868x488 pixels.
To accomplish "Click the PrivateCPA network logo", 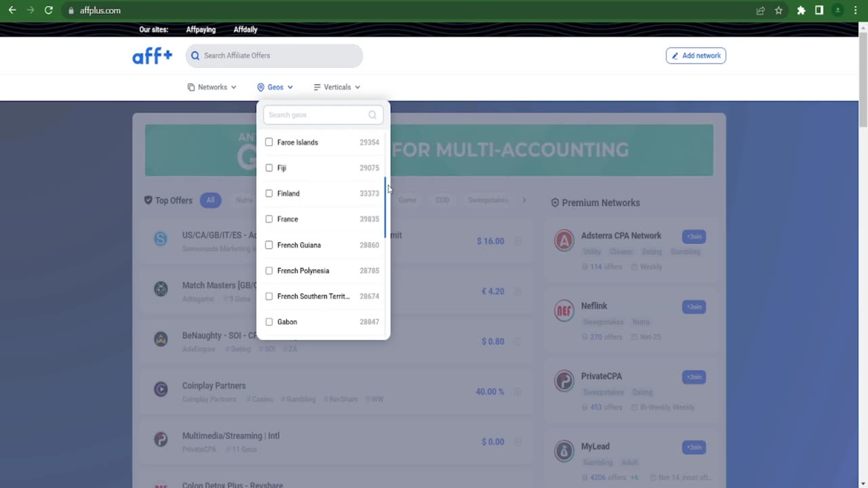I will tap(564, 381).
